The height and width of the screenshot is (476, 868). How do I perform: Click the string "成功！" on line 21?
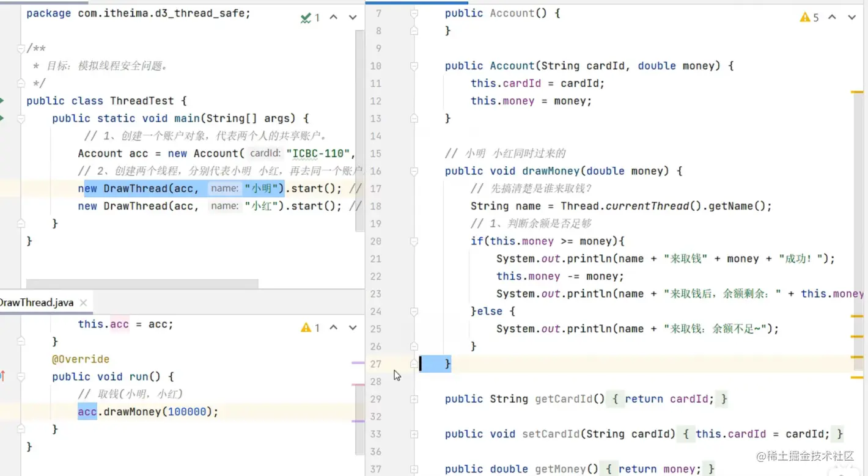801,258
